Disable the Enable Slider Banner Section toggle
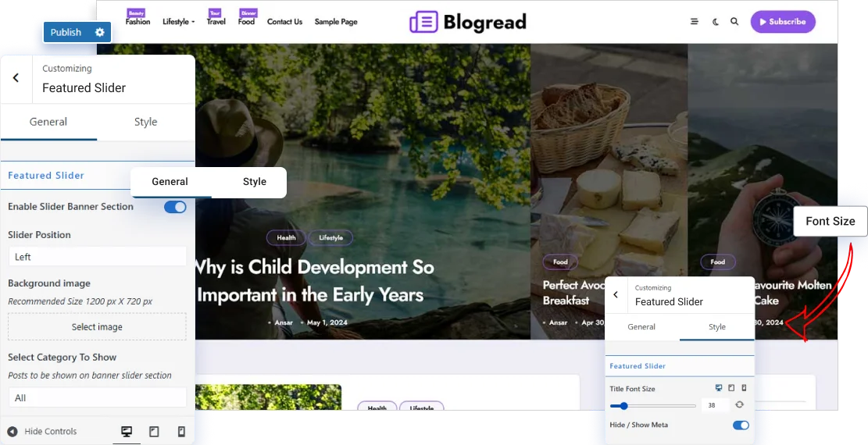The height and width of the screenshot is (445, 868). 175,207
